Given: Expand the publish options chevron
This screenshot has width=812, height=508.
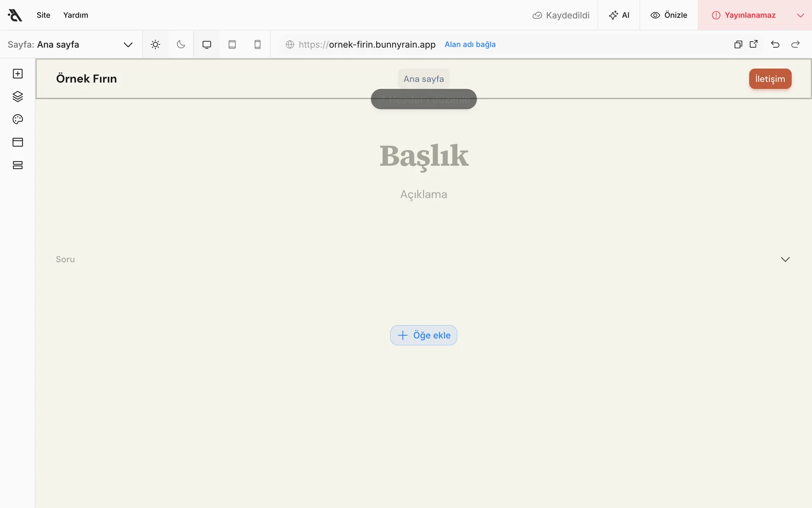Looking at the screenshot, I should pos(800,15).
